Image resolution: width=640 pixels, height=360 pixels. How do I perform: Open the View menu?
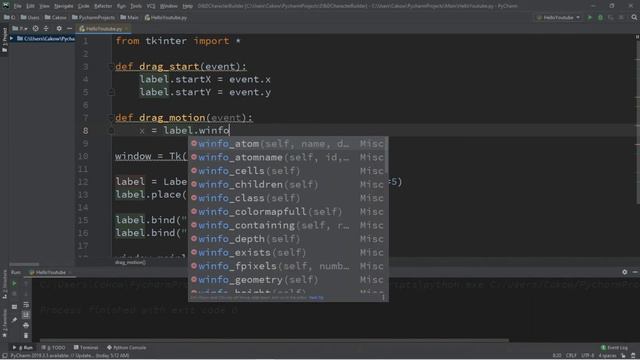(x=44, y=6)
